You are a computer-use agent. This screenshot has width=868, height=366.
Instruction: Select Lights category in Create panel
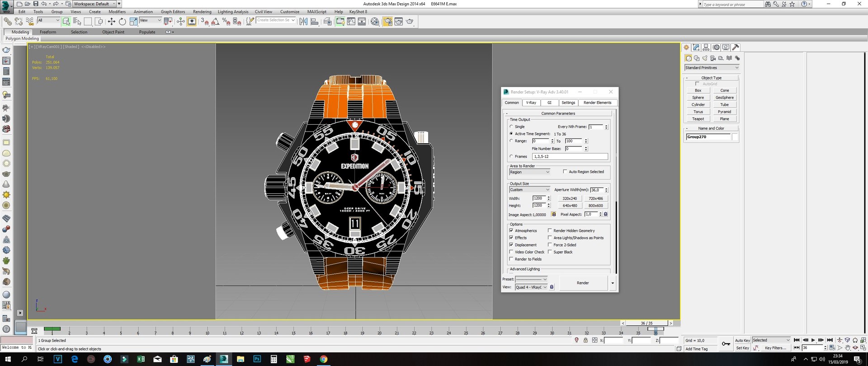(705, 58)
